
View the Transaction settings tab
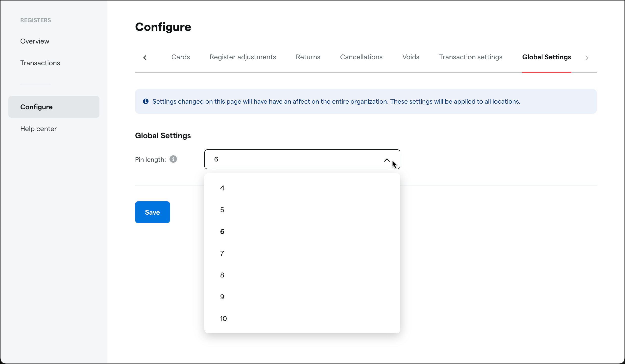[471, 57]
